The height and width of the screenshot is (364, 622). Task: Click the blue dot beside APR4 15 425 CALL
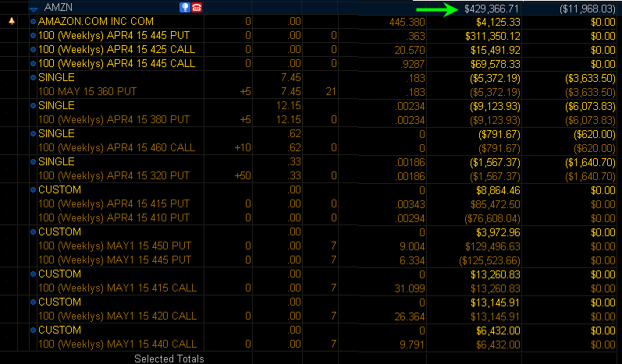point(33,50)
